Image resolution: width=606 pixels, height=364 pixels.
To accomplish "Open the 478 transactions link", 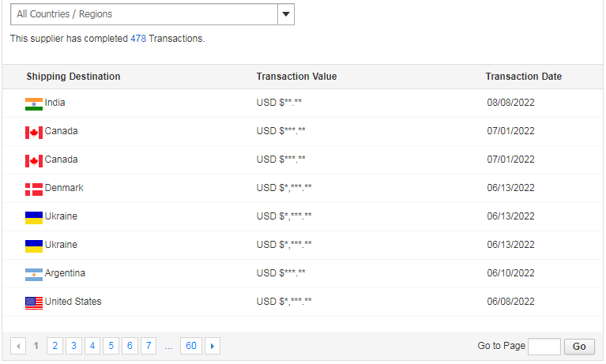I will click(x=138, y=39).
